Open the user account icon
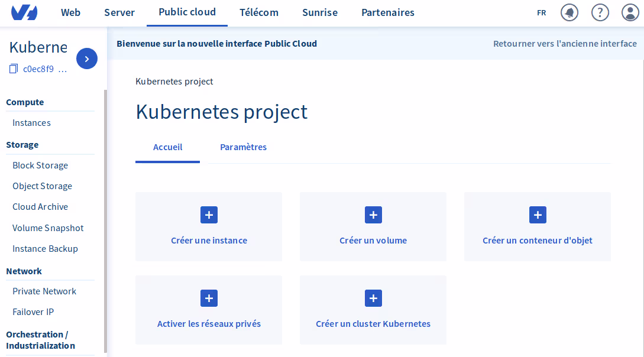The image size is (644, 357). pos(630,12)
